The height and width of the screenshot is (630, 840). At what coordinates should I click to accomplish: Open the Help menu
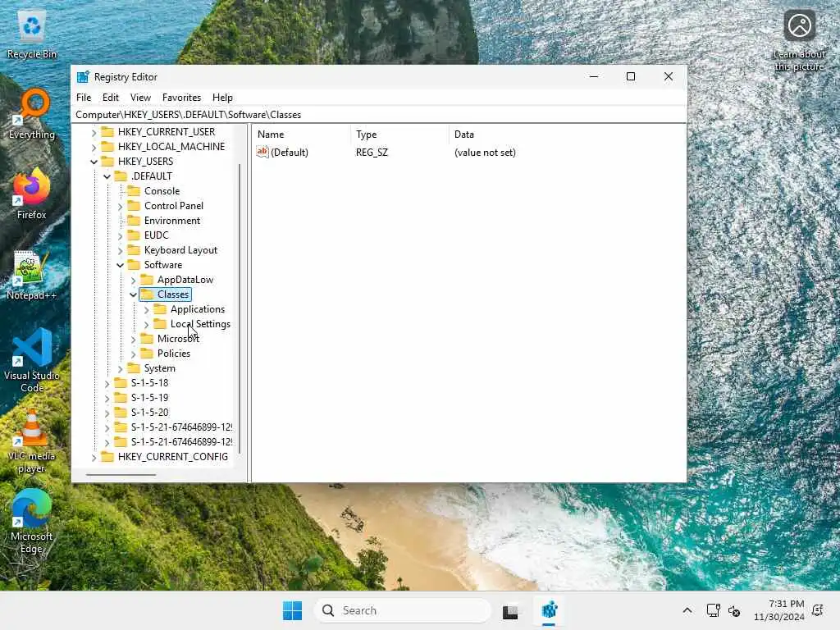tap(222, 98)
